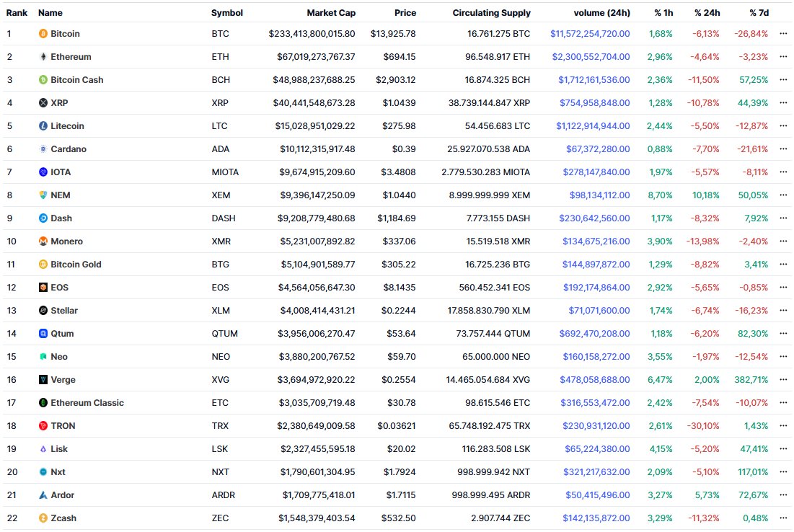Click Bitcoin Cash price $2,903.12
Image resolution: width=794 pixels, height=532 pixels.
coord(395,79)
